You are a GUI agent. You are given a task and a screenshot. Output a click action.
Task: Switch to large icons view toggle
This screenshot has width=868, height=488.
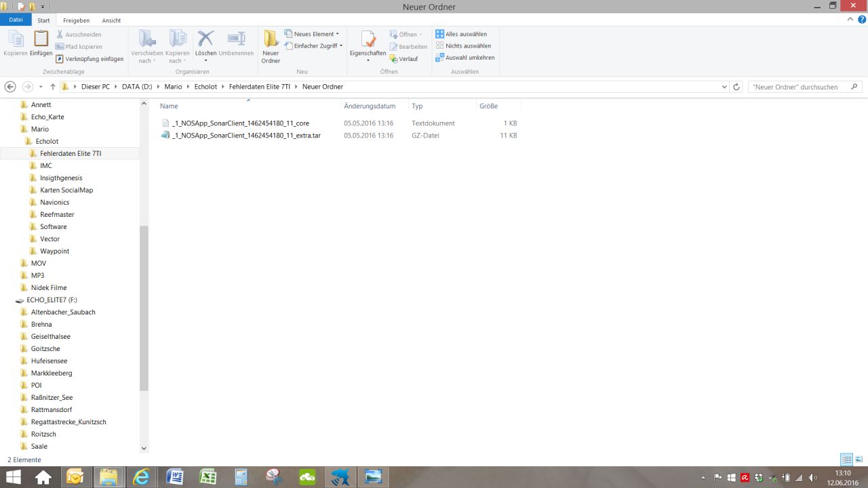pos(859,460)
